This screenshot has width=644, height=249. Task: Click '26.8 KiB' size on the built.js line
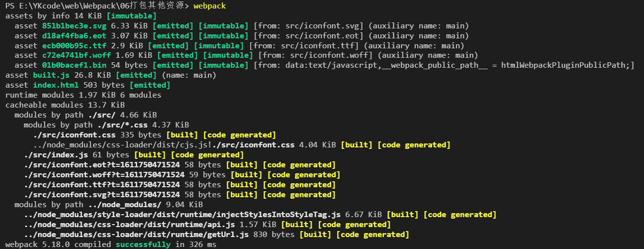coord(93,75)
